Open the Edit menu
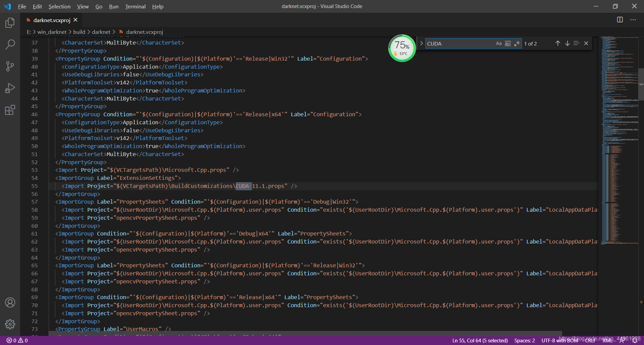Screen dimensions: 644x345 (37, 6)
